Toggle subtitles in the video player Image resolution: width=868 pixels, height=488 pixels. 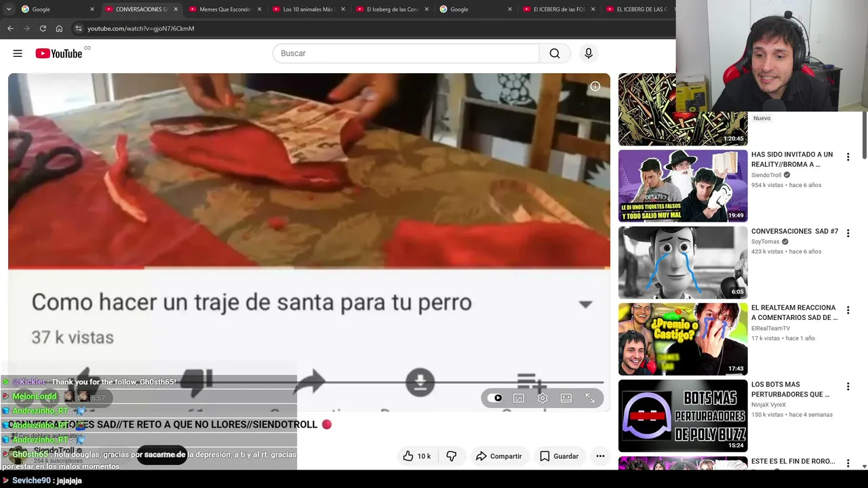tap(519, 398)
